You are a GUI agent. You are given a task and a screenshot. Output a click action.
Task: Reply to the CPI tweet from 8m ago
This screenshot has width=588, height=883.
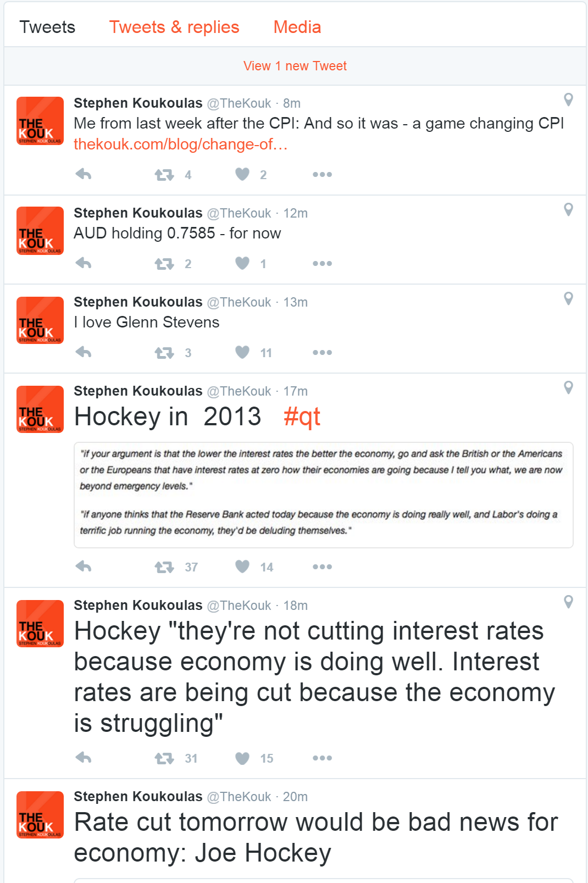84,175
